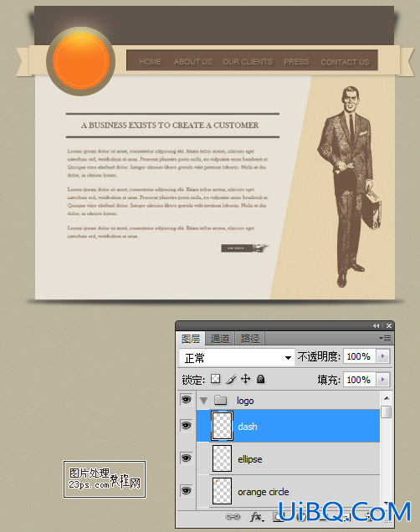This screenshot has width=420, height=532.
Task: Enable lock position move icon
Action: [x=246, y=379]
